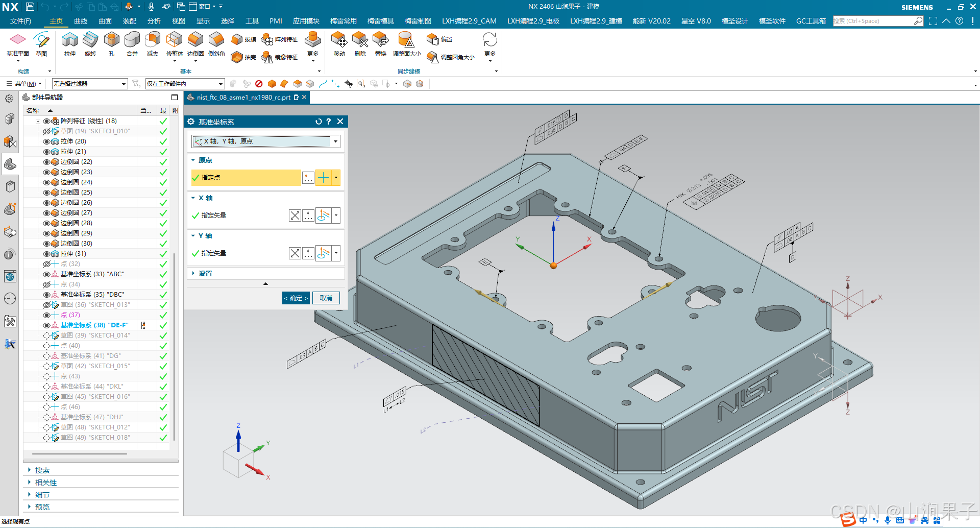Choose the Revolve (旋转) tool
Screen dimensions: 980x528
click(x=90, y=43)
